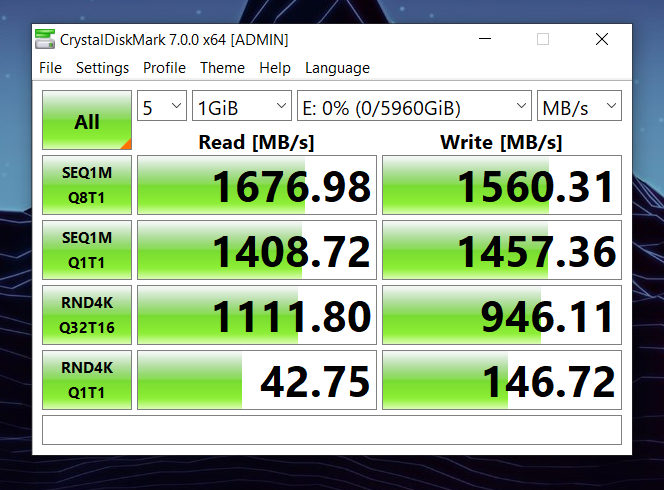The image size is (664, 490).
Task: Run the RND4K Q1T1 test
Action: click(87, 380)
